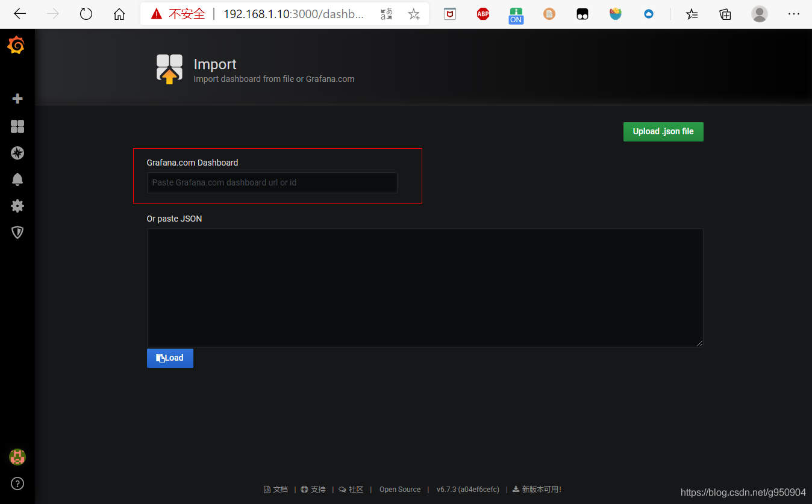Go back using browser back arrow
812x504 pixels.
20,14
